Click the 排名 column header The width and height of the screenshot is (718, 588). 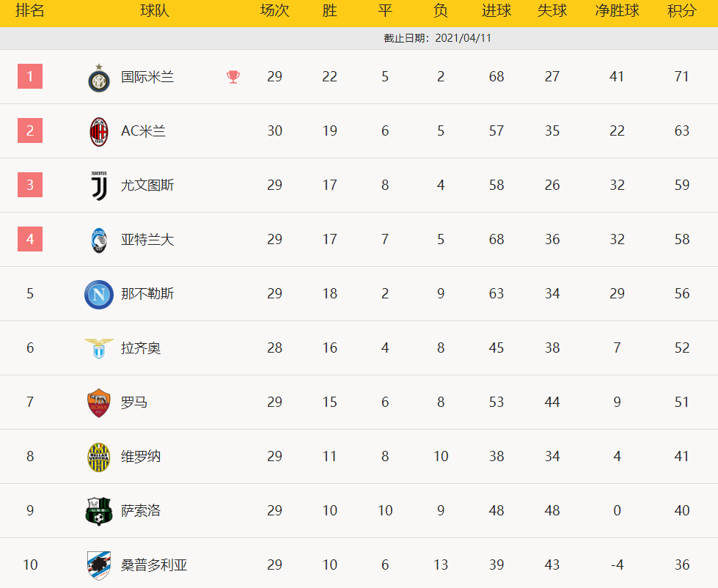(30, 11)
